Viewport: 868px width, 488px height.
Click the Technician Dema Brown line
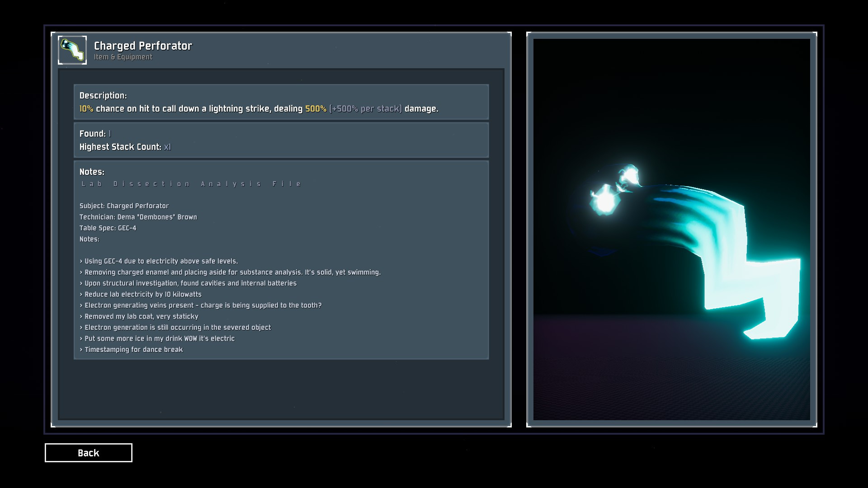138,217
